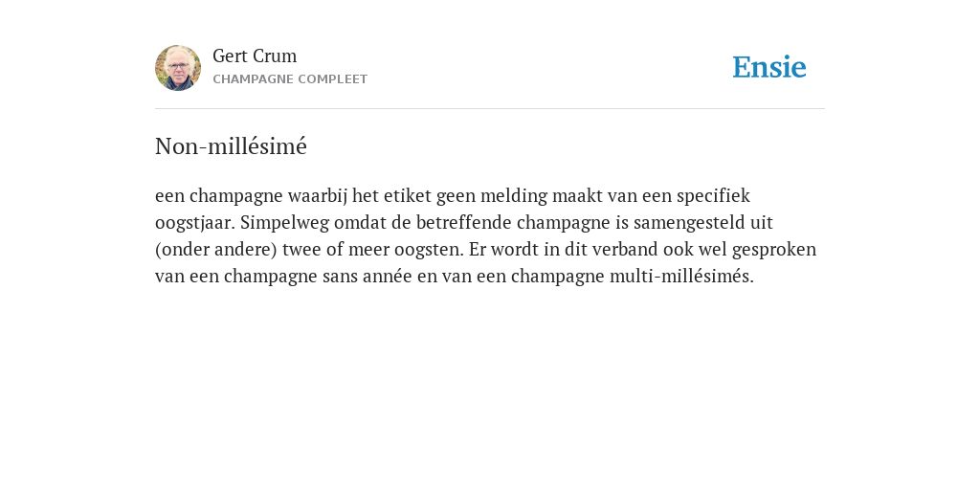Select the Champagne Compleet source label
Viewport: 980px width, 490px height.
click(290, 79)
